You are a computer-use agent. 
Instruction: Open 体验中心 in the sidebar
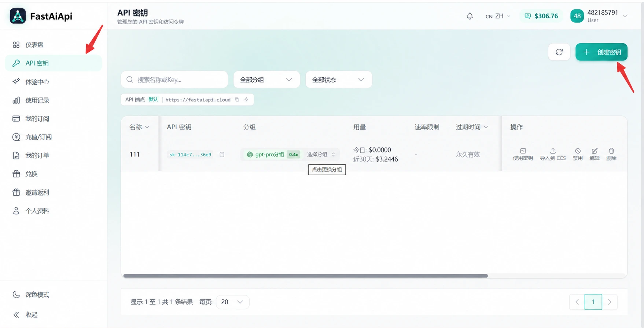tap(54, 82)
